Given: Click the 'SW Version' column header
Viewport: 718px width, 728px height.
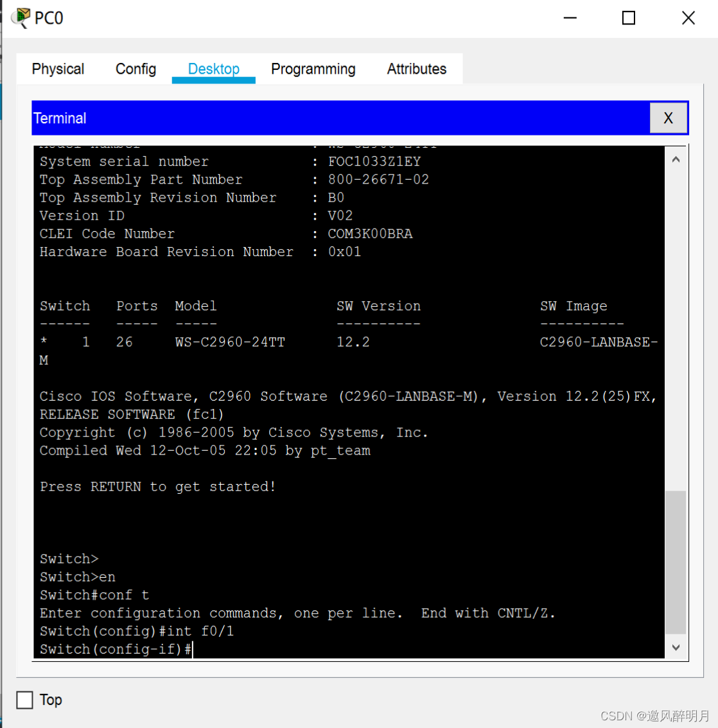Looking at the screenshot, I should (x=378, y=306).
